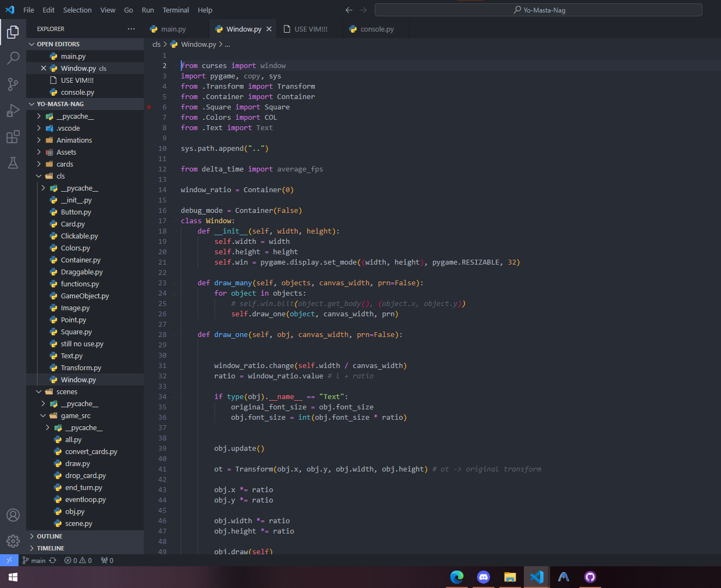Click the synchronize changes icon in status bar

[53, 560]
